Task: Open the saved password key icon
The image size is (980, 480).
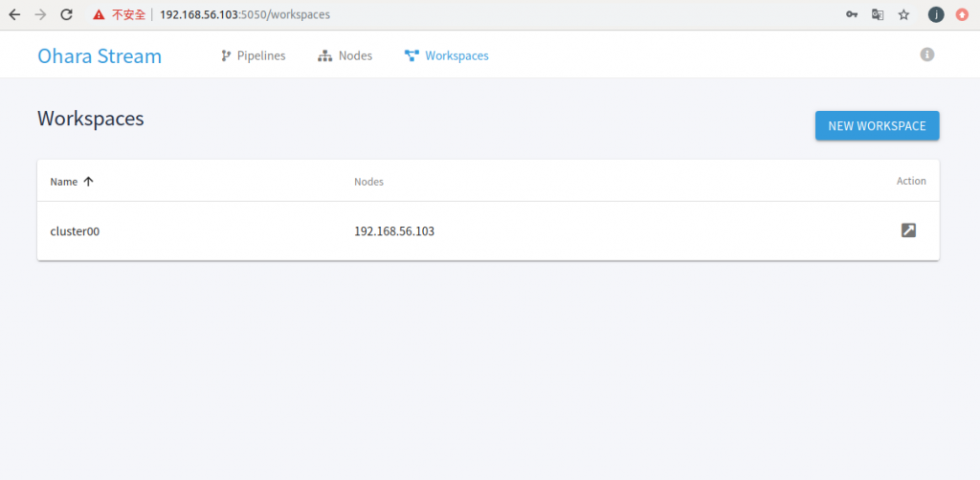Action: coord(852,15)
